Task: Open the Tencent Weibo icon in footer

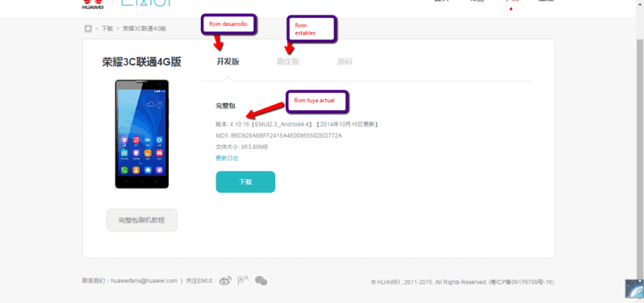Action: (x=243, y=281)
